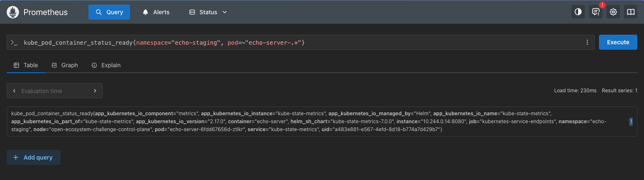Click the Prometheus flame logo
This screenshot has height=180, width=644.
point(13,12)
